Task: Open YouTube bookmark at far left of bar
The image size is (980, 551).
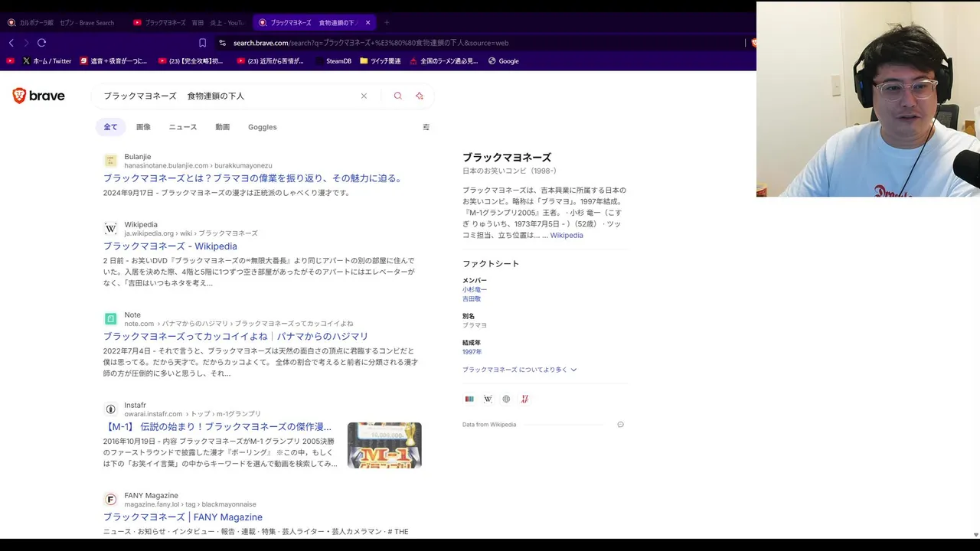Action: pos(10,60)
